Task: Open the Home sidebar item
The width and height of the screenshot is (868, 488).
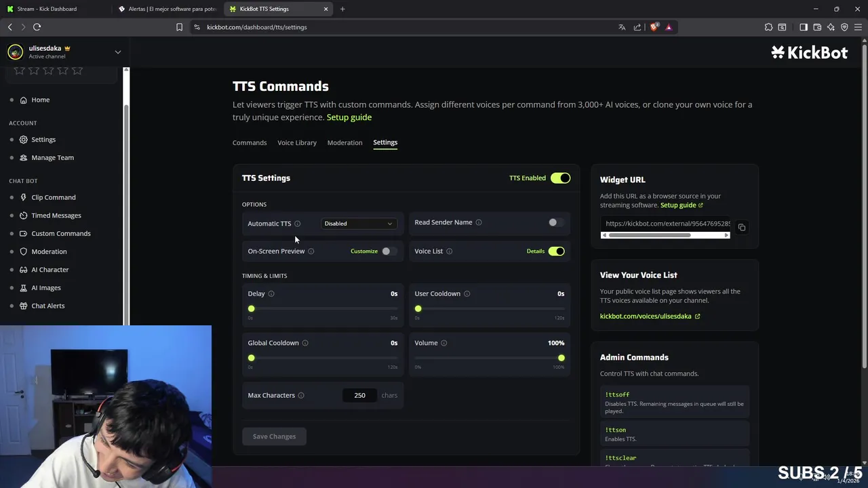Action: pos(40,100)
